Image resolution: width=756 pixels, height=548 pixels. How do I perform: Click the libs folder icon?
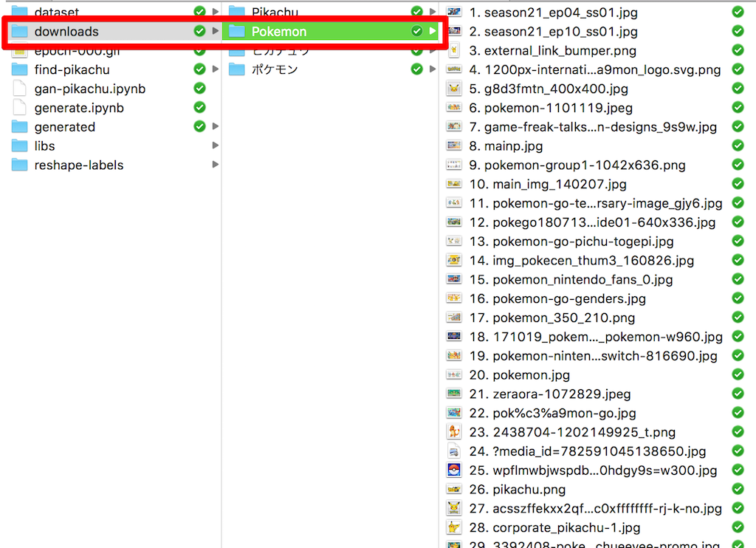tap(19, 145)
